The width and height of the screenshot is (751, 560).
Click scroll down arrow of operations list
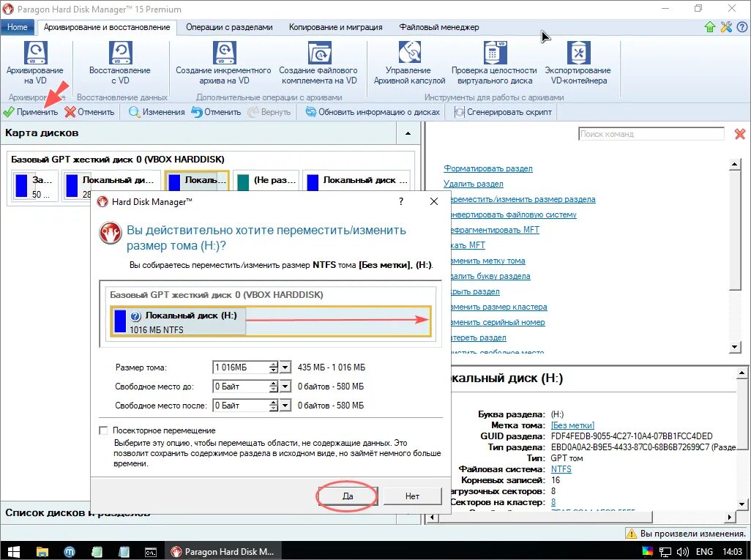click(x=735, y=347)
